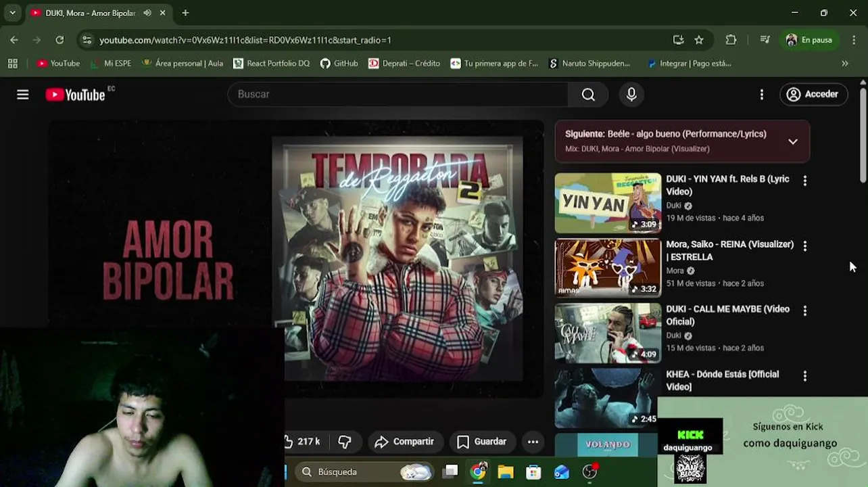View site information icon in address bar
Screen dimensions: 868x487
87,40
